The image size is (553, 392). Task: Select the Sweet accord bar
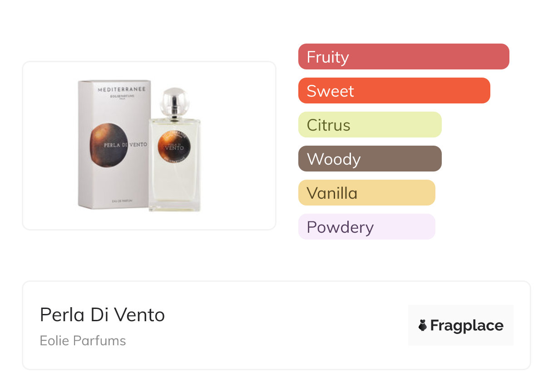(394, 91)
